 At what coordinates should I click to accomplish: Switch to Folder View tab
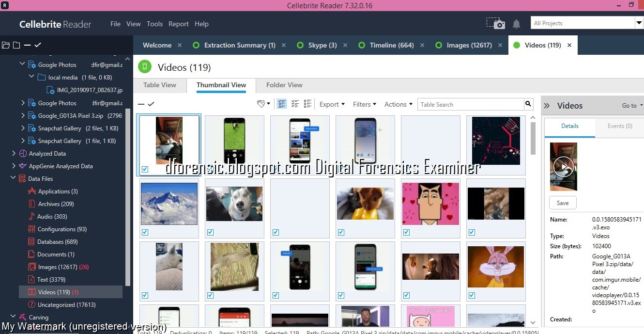point(284,85)
